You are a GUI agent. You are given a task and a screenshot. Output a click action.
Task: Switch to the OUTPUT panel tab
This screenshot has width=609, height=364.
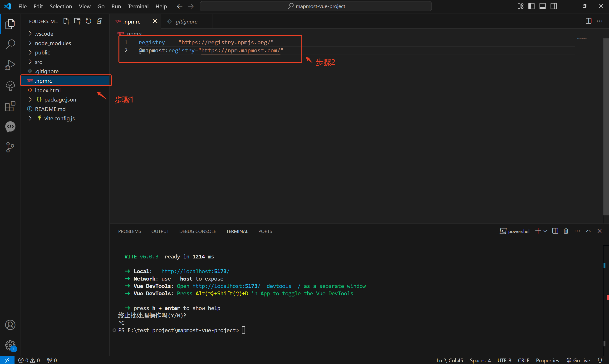160,231
